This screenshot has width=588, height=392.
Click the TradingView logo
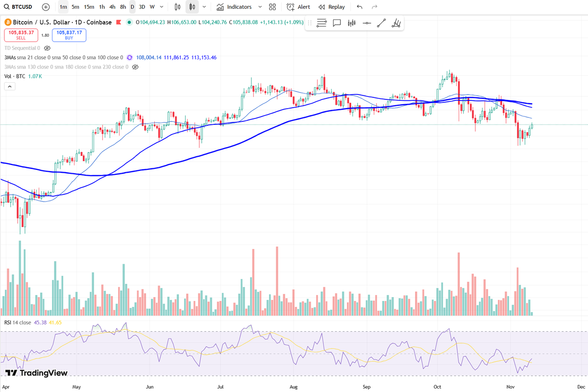36,373
